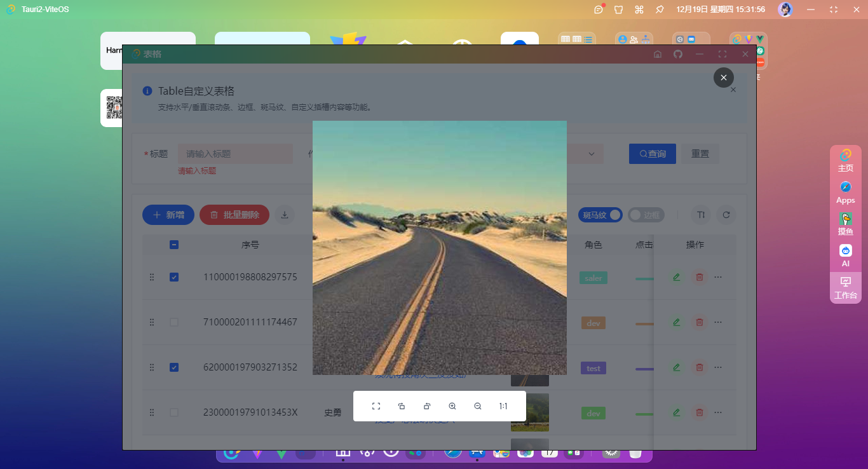Viewport: 868px width, 469px height.
Task: Open more actions menu for row 110000198808297575
Action: pos(718,277)
